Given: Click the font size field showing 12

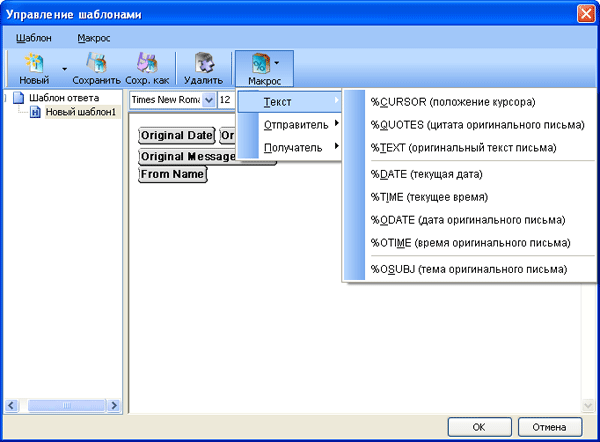Looking at the screenshot, I should pyautogui.click(x=227, y=100).
